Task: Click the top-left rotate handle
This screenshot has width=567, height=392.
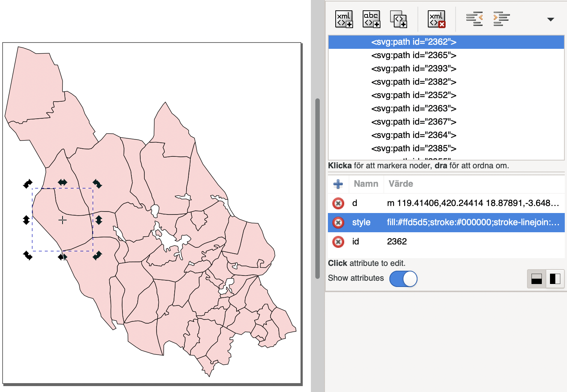Action: point(28,183)
